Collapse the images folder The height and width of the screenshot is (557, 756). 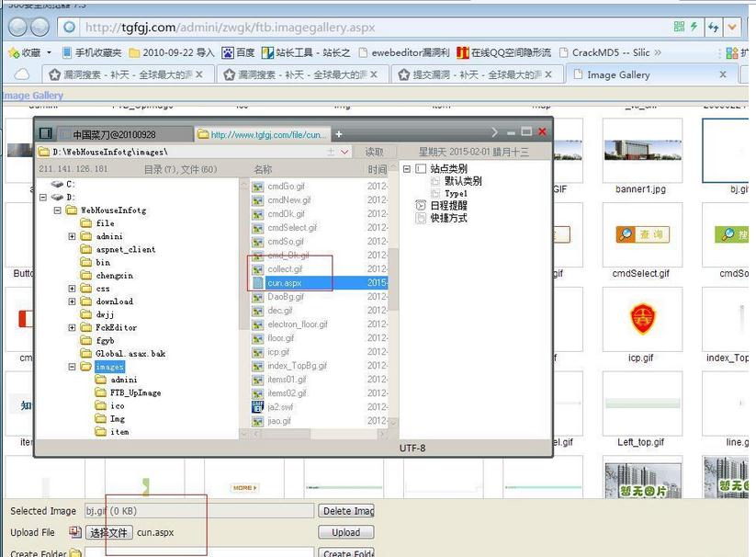(x=72, y=367)
